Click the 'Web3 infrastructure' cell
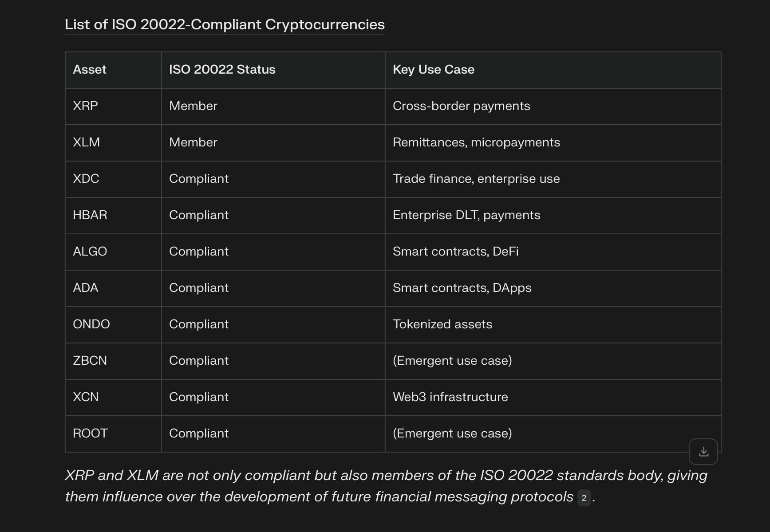The height and width of the screenshot is (532, 770). [553, 398]
